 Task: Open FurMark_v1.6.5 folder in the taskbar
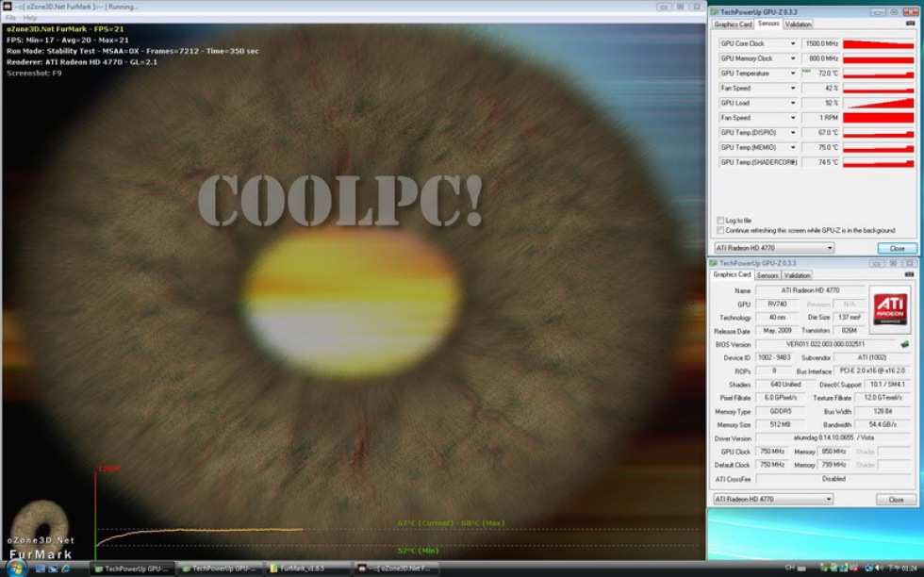coord(305,569)
